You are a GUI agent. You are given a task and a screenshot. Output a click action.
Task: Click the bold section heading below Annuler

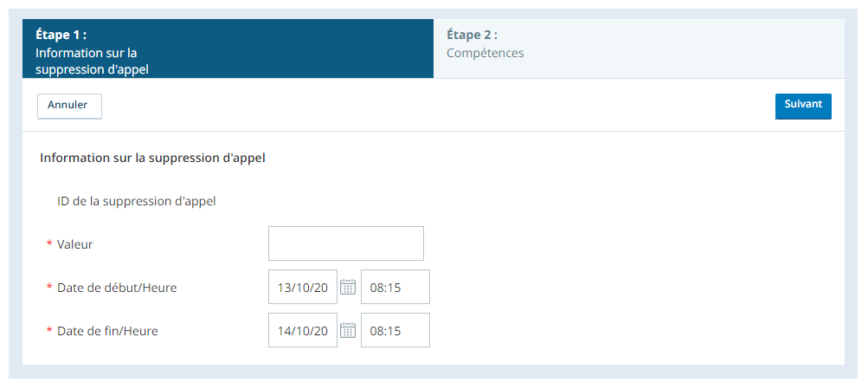point(153,158)
